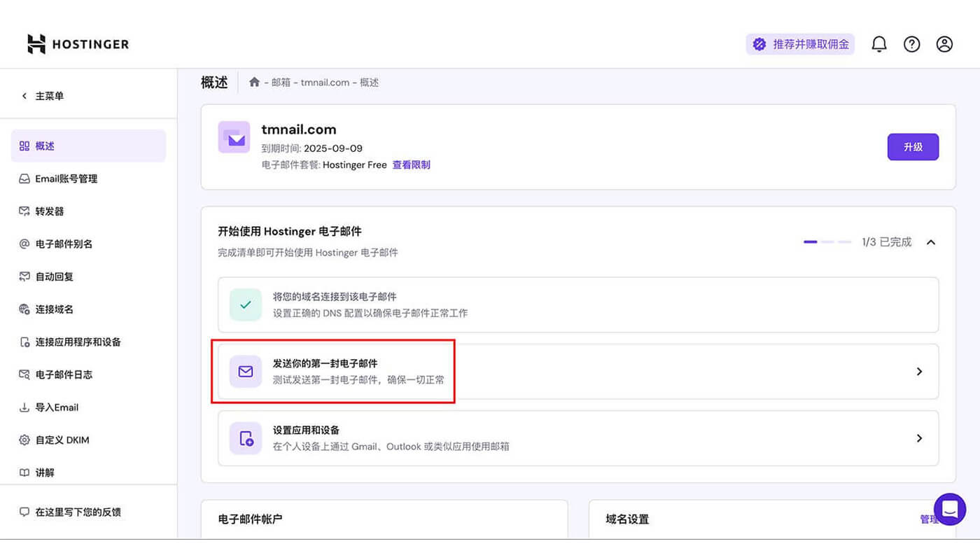Click the 概述 page title
Image resolution: width=980 pixels, height=560 pixels.
point(214,82)
